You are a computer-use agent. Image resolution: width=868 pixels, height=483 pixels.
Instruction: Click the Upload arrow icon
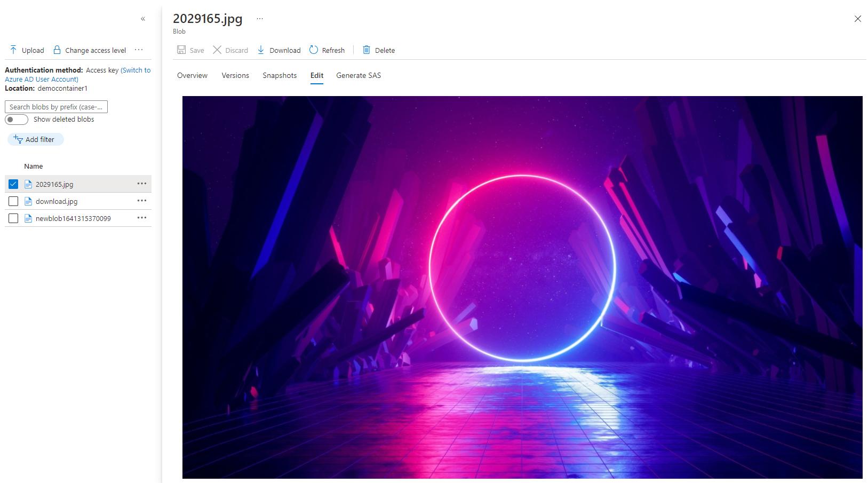click(x=13, y=50)
